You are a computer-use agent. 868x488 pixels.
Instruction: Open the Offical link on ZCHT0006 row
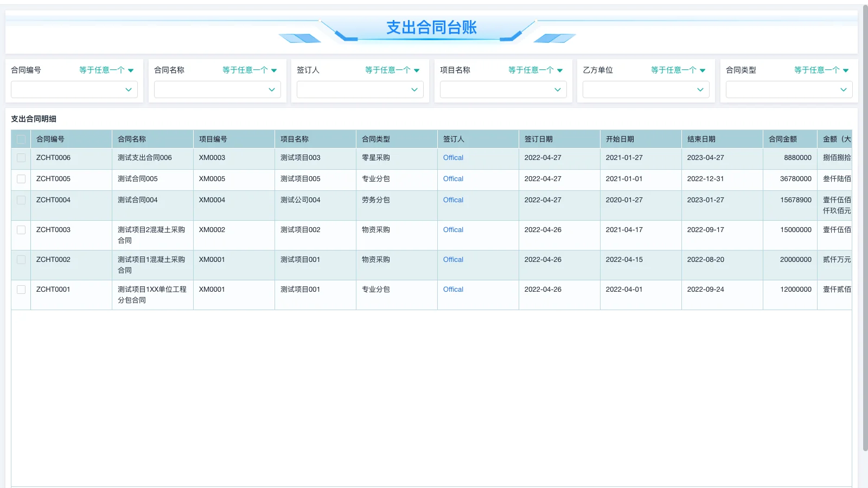pyautogui.click(x=452, y=158)
